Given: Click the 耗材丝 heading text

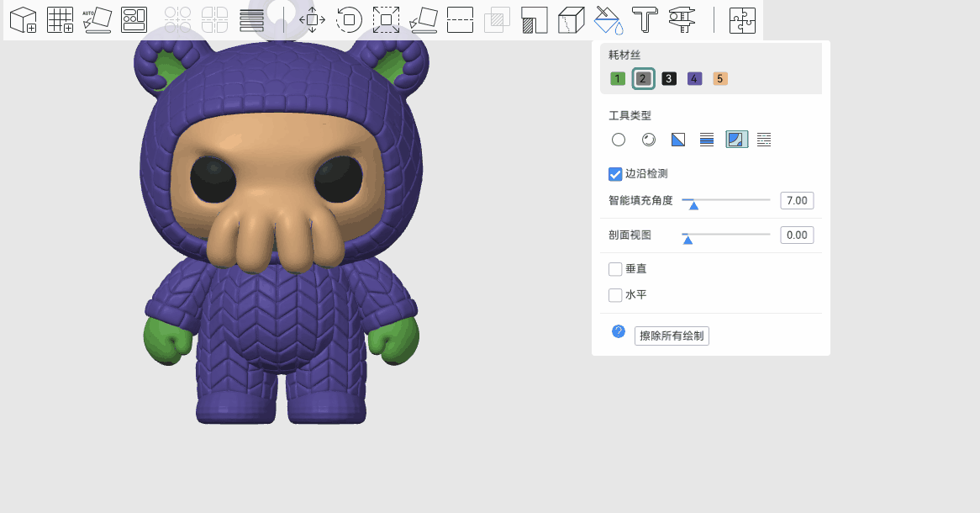Looking at the screenshot, I should [x=624, y=55].
